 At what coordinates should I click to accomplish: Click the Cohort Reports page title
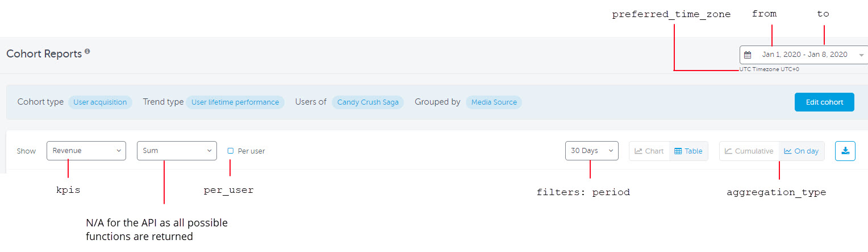[44, 54]
